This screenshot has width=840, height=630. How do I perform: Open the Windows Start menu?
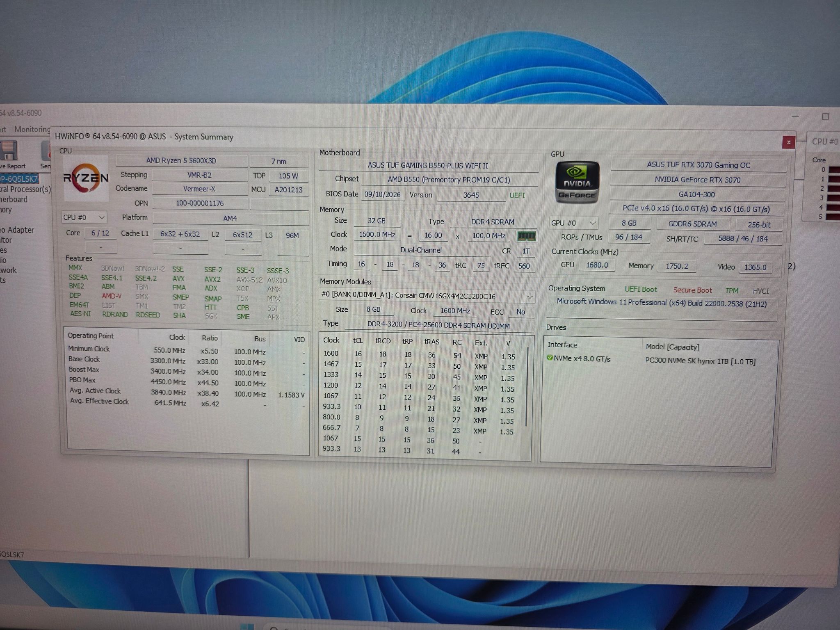tap(247, 627)
